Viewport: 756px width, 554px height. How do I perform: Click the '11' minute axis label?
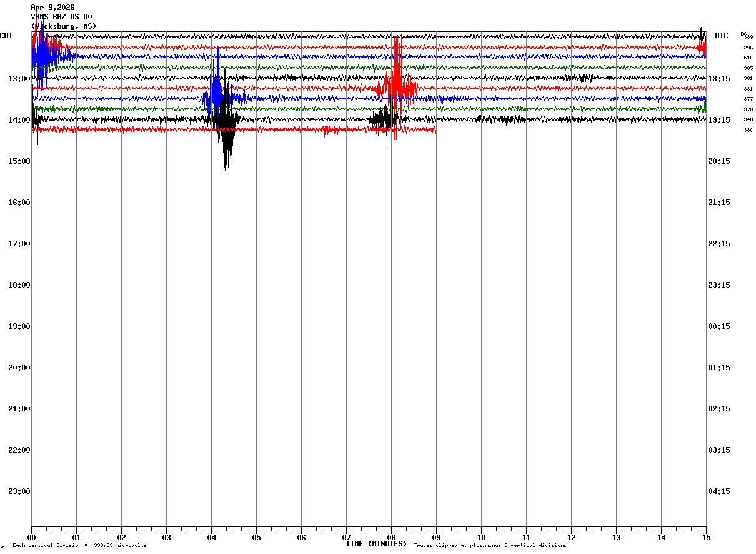point(526,538)
